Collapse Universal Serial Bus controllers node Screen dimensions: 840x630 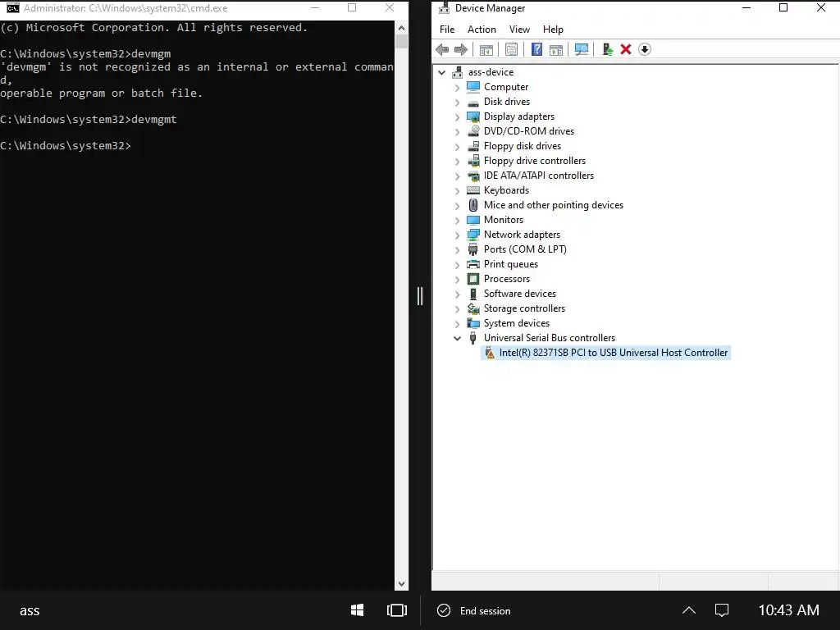pos(457,338)
